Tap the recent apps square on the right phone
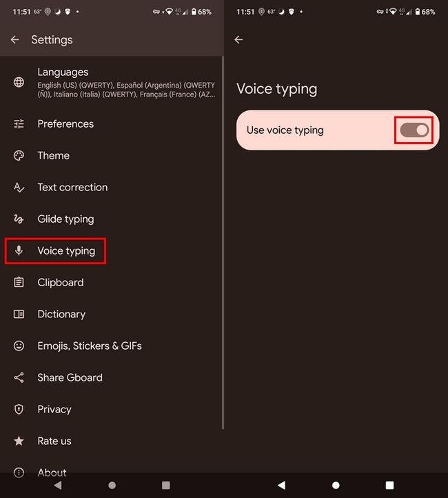The width and height of the screenshot is (448, 498). click(389, 486)
